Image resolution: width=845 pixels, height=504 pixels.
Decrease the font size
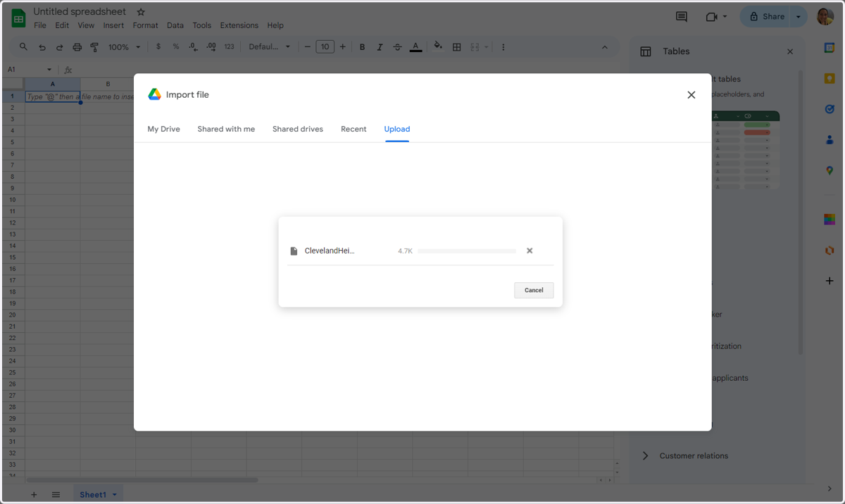click(307, 47)
